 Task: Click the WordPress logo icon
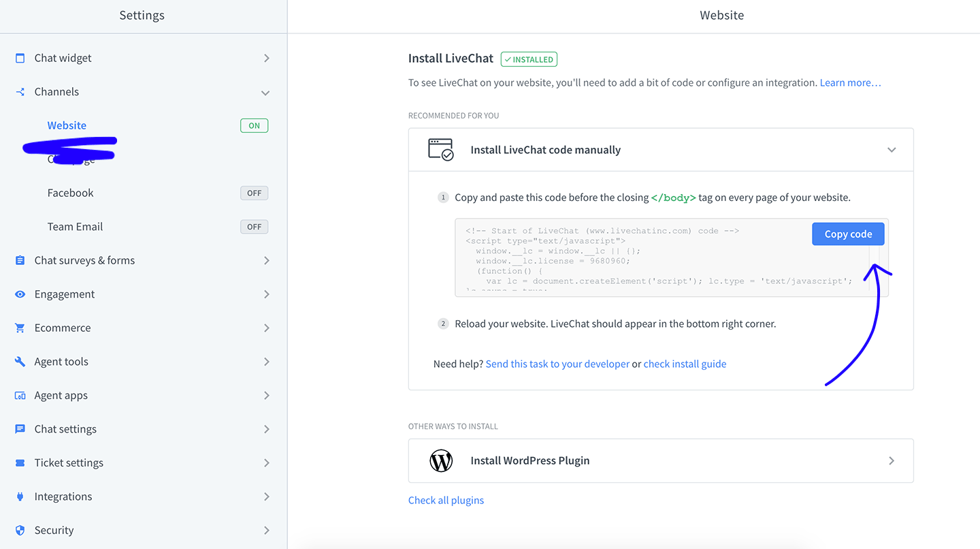pos(441,461)
